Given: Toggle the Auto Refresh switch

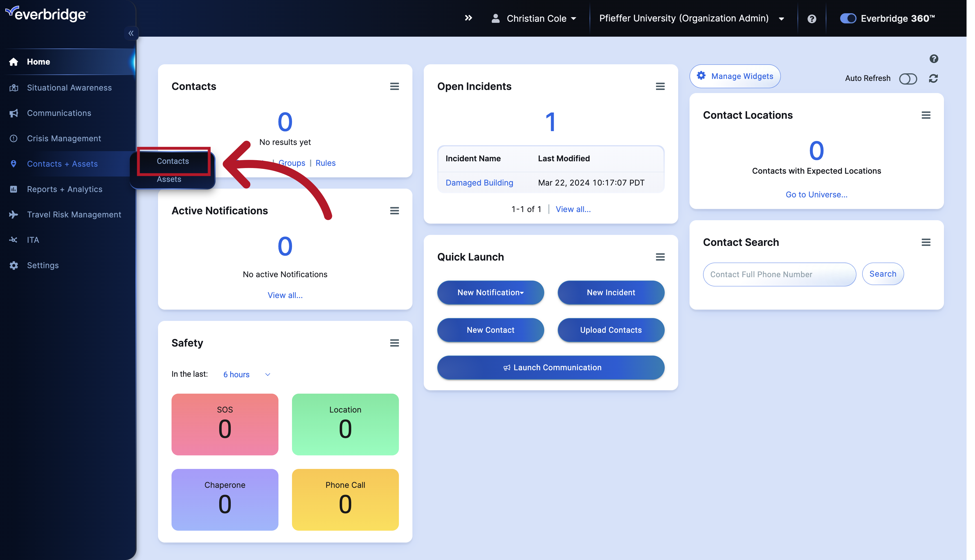Looking at the screenshot, I should [908, 78].
